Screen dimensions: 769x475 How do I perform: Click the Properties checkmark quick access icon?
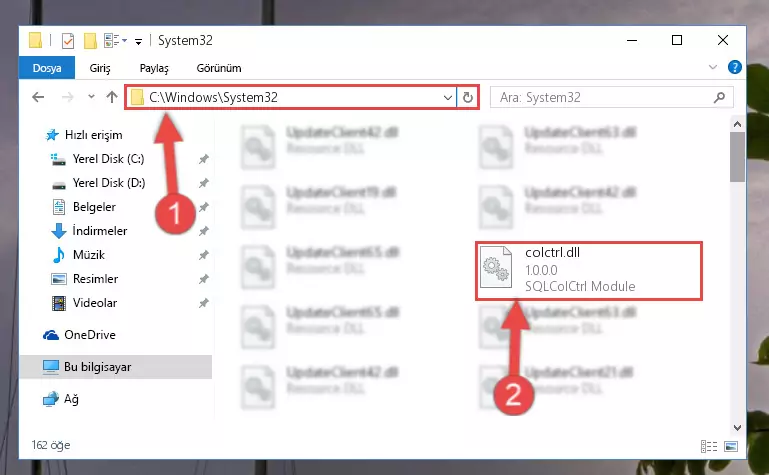[68, 41]
